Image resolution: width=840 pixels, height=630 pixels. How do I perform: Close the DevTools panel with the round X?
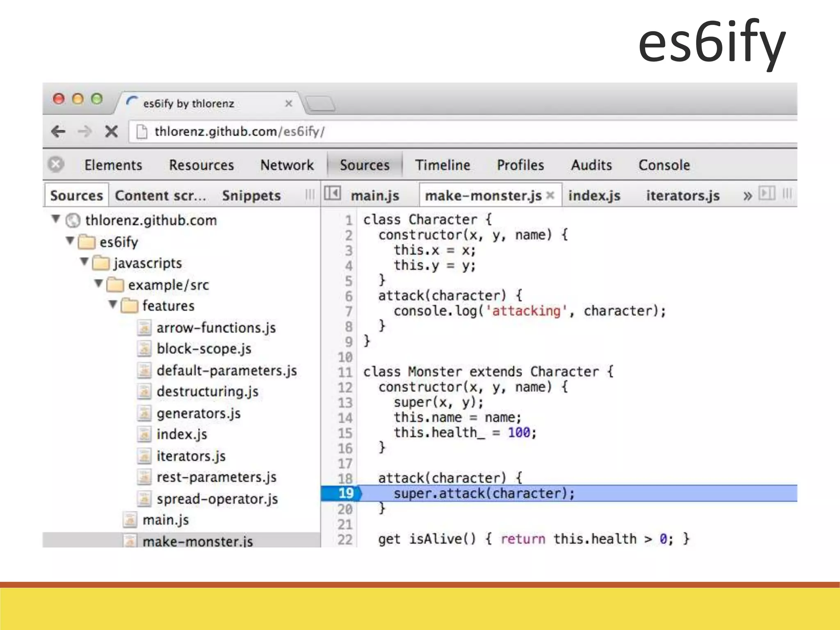tap(56, 164)
